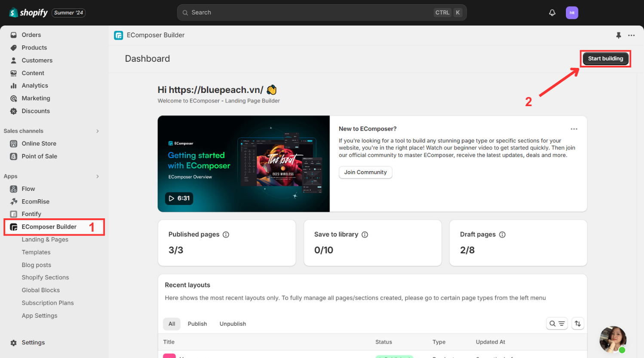Select the Publish tab

point(197,324)
